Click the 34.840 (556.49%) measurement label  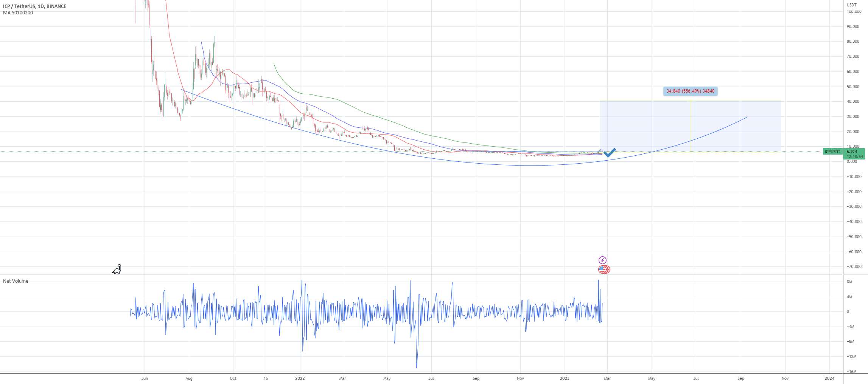point(691,91)
